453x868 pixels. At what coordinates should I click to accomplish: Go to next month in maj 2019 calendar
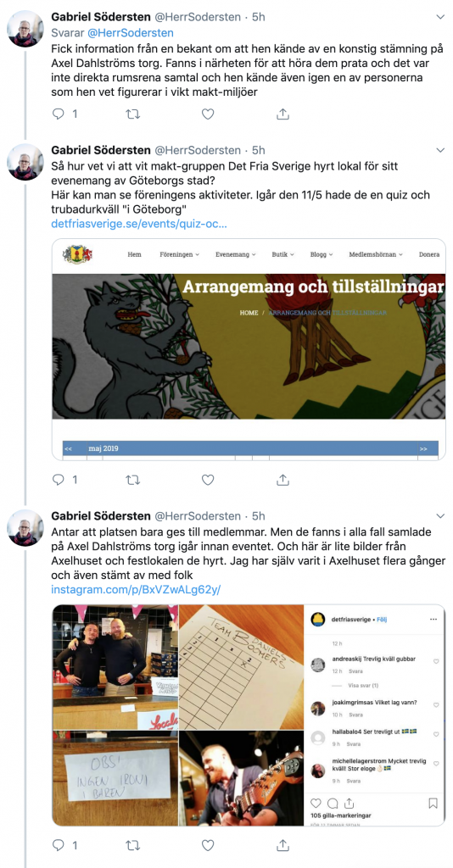click(x=423, y=448)
